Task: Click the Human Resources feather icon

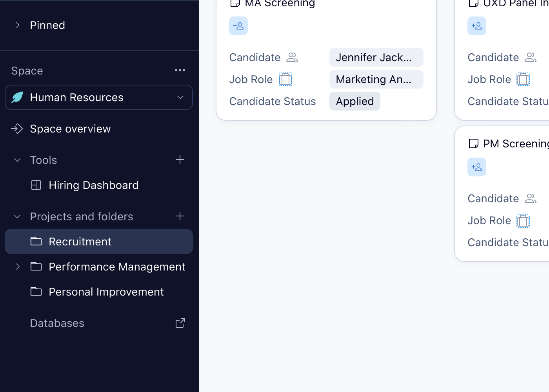Action: coord(17,97)
